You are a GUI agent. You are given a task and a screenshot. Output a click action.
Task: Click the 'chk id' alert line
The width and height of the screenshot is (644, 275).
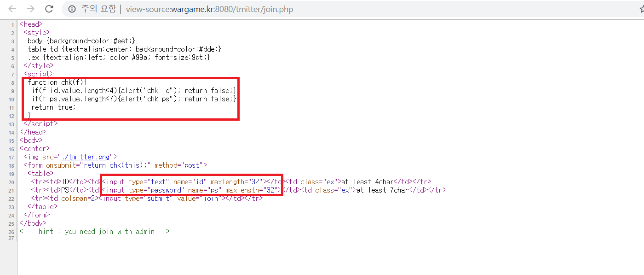point(134,90)
